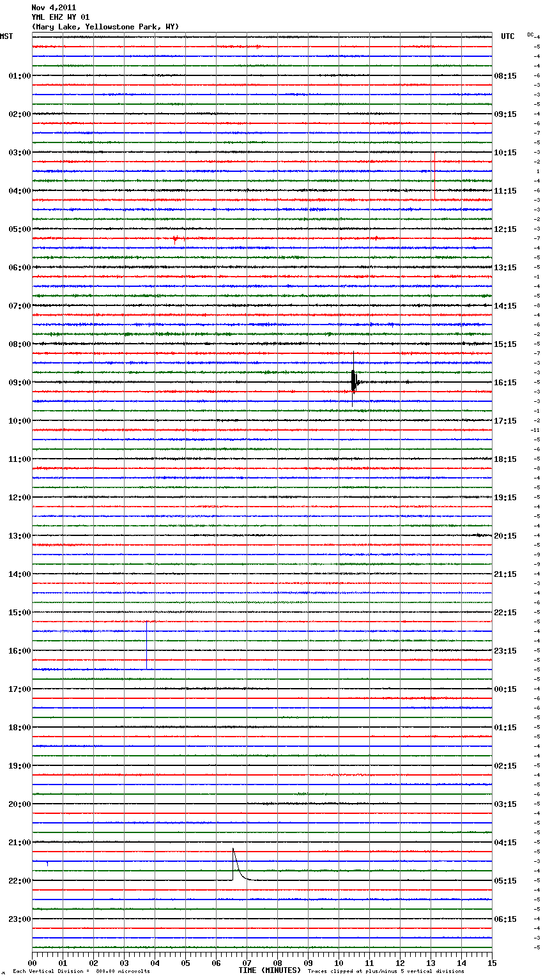Click the TIME (MINUTES) axis label

coord(270,970)
